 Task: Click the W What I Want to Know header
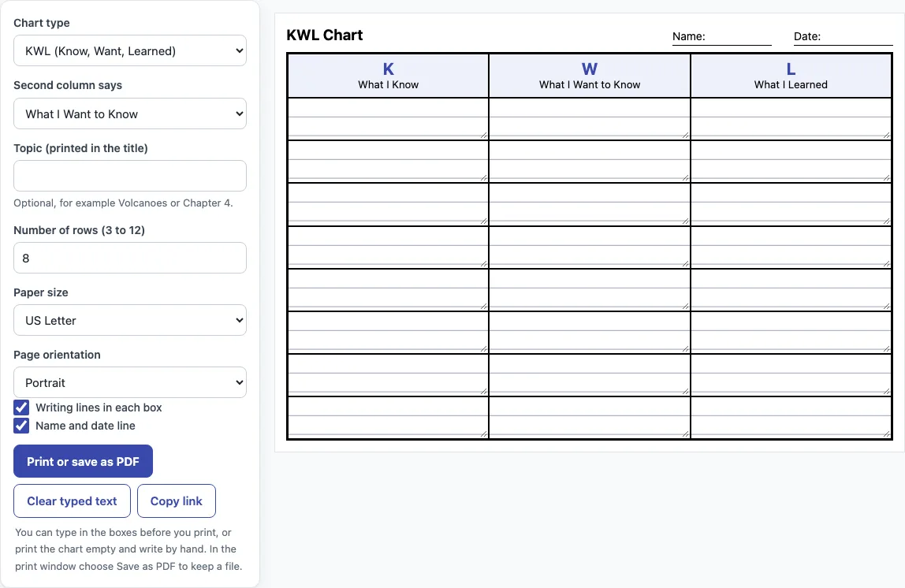click(x=590, y=76)
